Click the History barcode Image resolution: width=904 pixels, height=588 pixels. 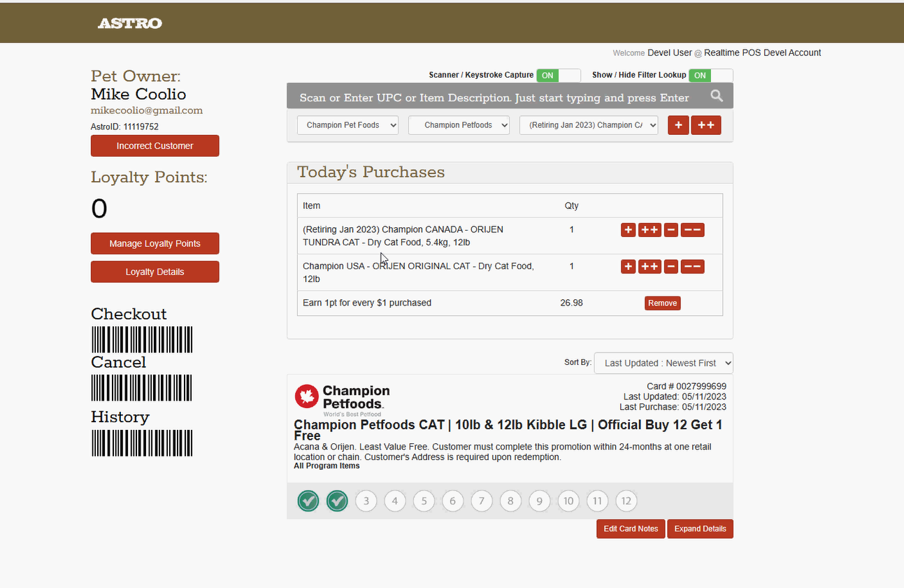click(142, 443)
